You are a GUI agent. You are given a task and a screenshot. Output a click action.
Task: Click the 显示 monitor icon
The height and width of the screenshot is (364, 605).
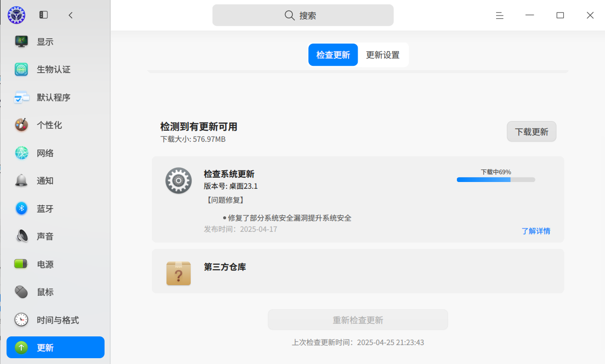[21, 42]
